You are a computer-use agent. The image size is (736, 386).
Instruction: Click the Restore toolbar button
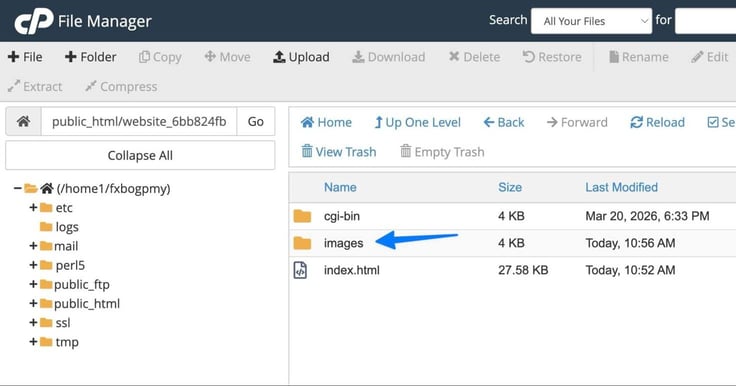click(x=552, y=57)
